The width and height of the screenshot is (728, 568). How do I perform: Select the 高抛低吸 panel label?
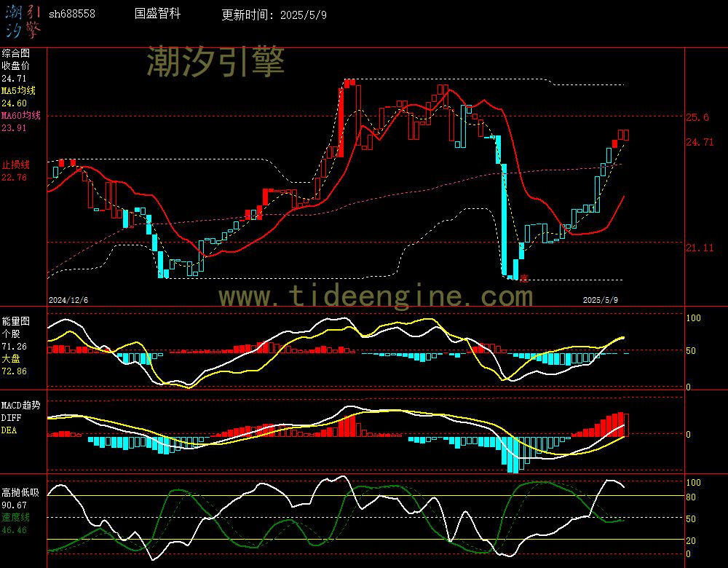[20, 492]
